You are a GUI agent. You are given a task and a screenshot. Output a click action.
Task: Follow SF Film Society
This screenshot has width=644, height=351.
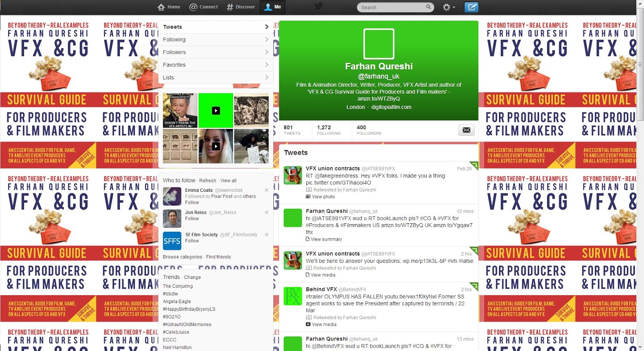tap(192, 241)
